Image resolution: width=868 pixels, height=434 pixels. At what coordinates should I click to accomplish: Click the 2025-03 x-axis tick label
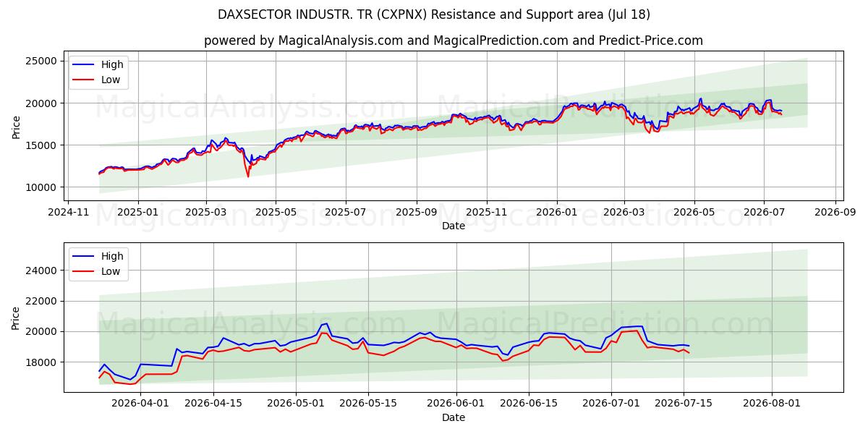click(x=205, y=213)
